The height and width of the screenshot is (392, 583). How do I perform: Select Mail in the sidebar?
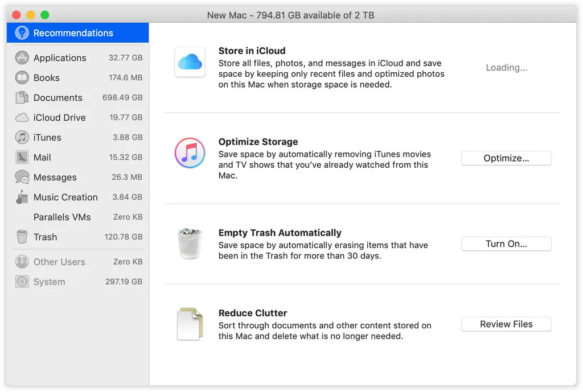77,157
